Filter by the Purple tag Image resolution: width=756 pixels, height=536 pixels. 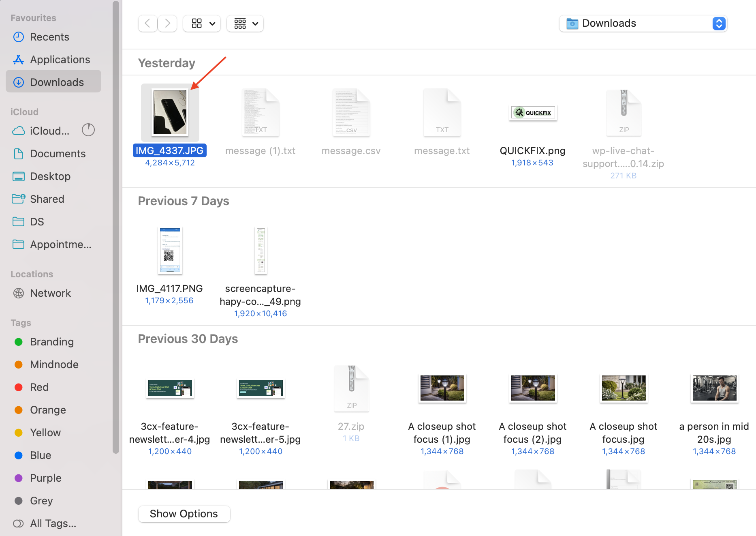click(45, 478)
